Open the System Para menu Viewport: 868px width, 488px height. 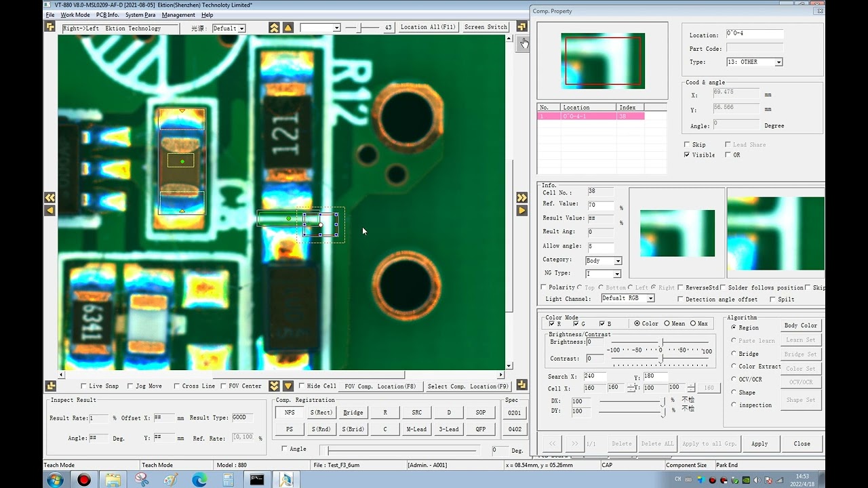(140, 15)
